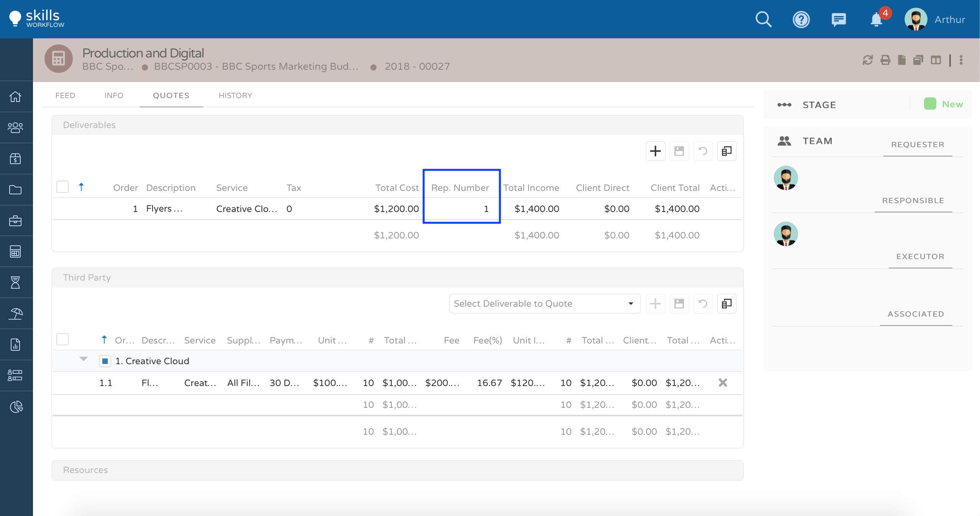The width and height of the screenshot is (980, 516).
Task: Toggle the Creative Cloud group checkbox
Action: [x=105, y=361]
